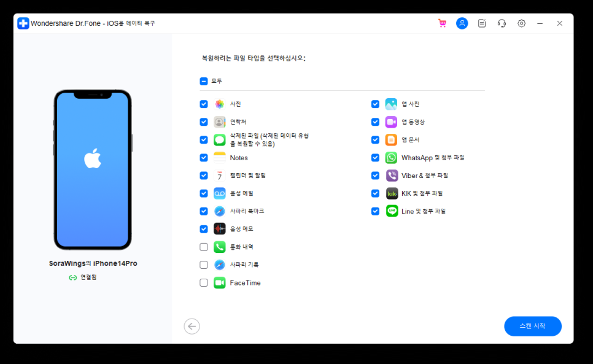
Task: Check the FaceTime checkbox
Action: pos(203,283)
